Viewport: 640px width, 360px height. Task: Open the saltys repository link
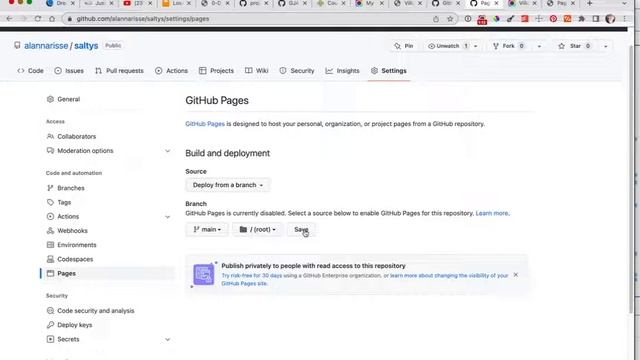point(86,46)
